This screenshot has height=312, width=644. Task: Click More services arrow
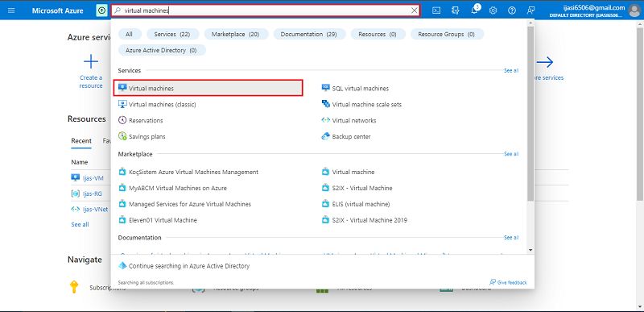545,63
